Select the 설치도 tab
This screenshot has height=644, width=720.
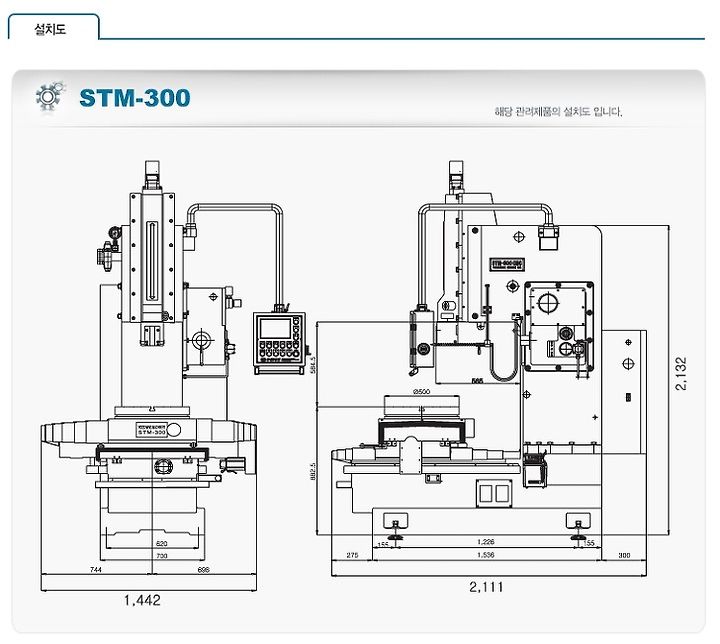[x=53, y=28]
